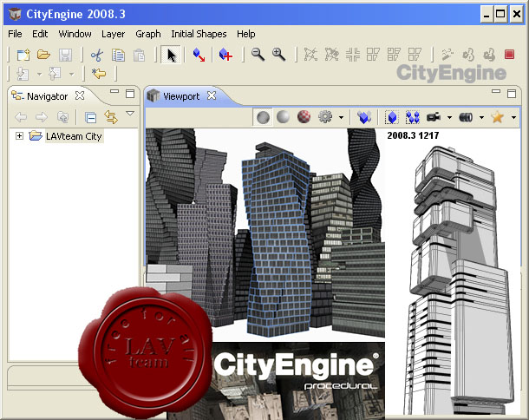529x420 pixels.
Task: Click the last lot subdivision icon
Action: (x=415, y=55)
